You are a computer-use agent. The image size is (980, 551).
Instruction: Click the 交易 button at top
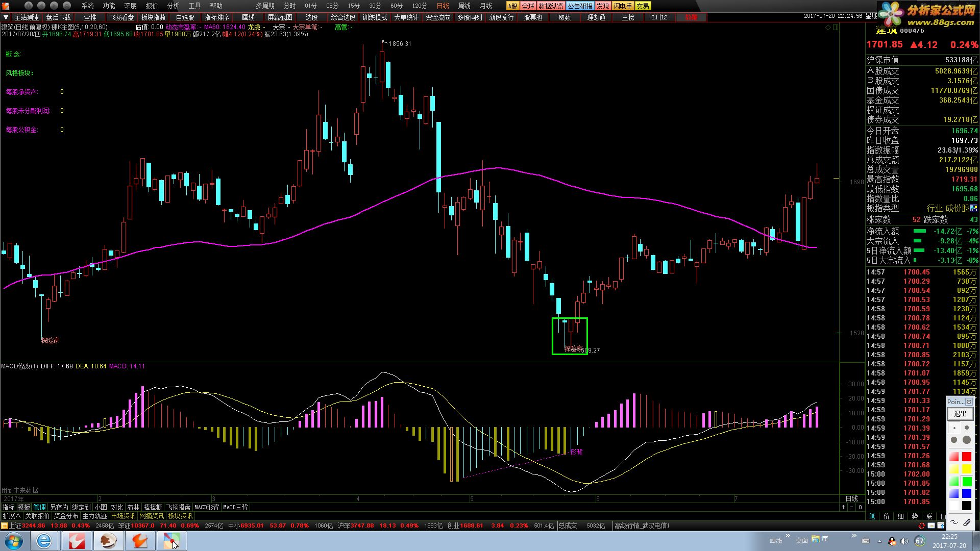point(643,6)
